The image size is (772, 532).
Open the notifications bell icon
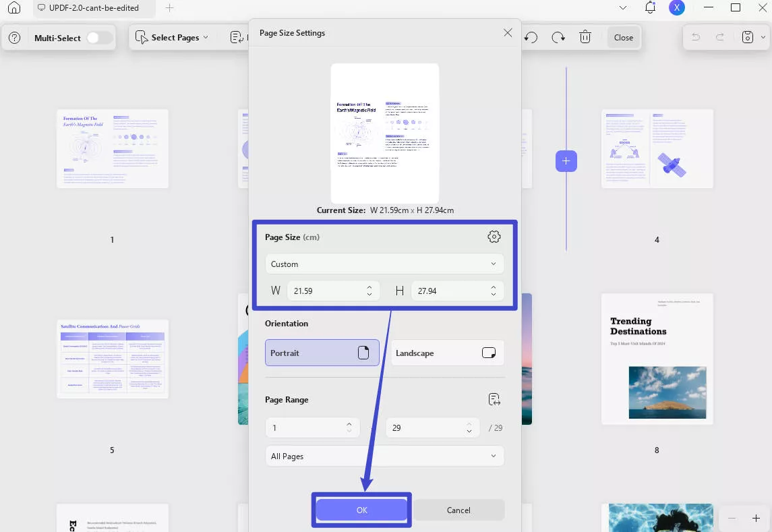[x=650, y=7]
